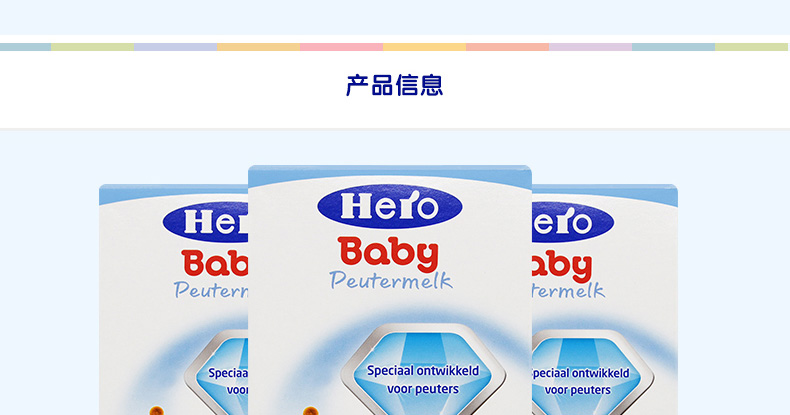Click the salmon segment of color stripe
Screen dimensions: 790x415
507,47
